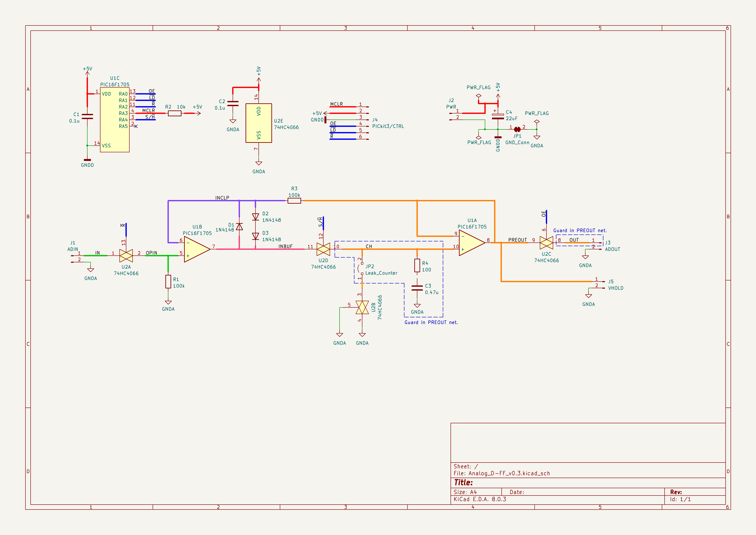Select the JP2 Leak_Counter jumper
Viewport: 756px width, 535px height.
(x=361, y=269)
